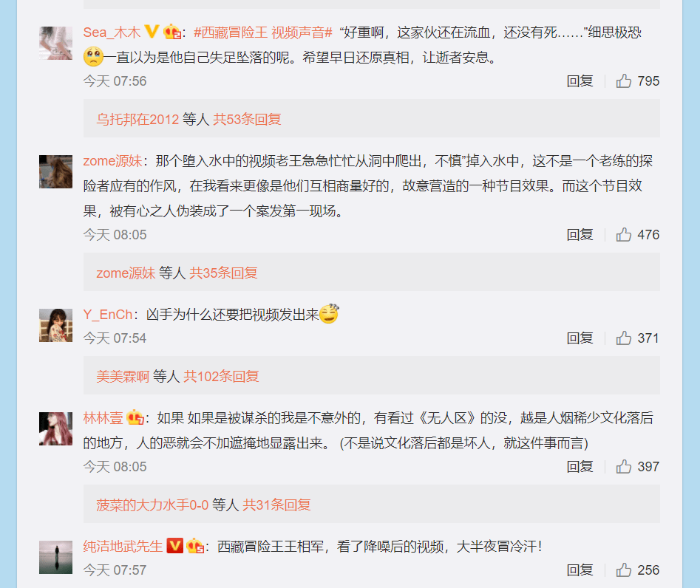
Task: Reply to the Sea_木木 comment
Action: tap(580, 81)
